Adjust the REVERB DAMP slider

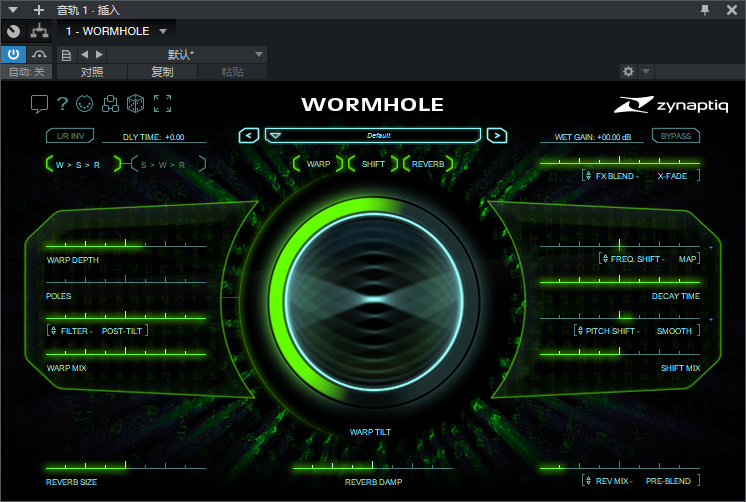pyautogui.click(x=373, y=468)
